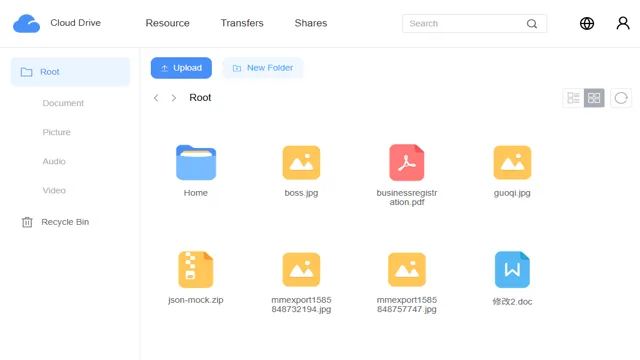640x360 pixels.
Task: Click the 修改2.doc file name
Action: (512, 302)
